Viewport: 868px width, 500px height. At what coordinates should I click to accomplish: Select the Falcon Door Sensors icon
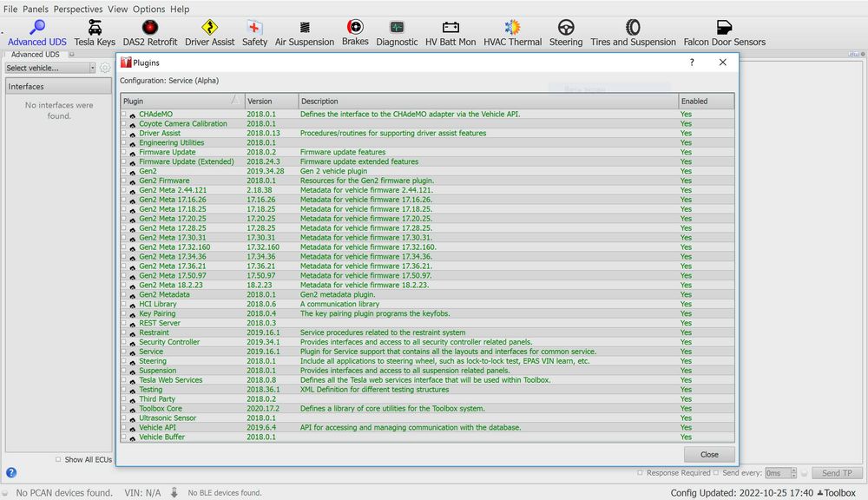pos(724,33)
